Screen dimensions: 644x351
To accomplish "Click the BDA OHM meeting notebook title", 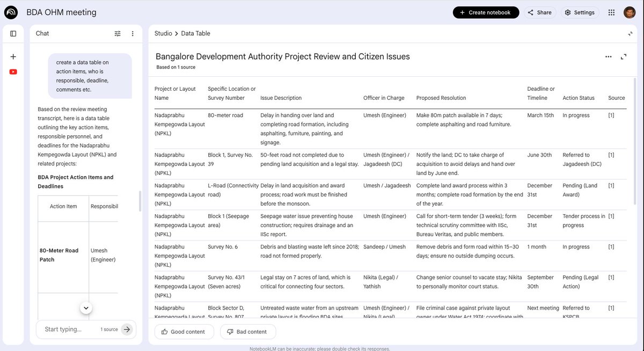I will pos(61,12).
